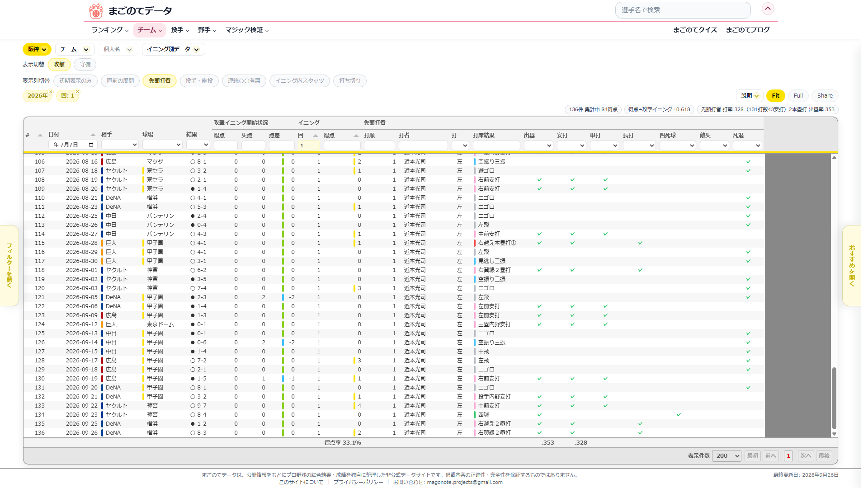Remove the 回: 1 filter chip
The image size is (868, 488).
[77, 92]
